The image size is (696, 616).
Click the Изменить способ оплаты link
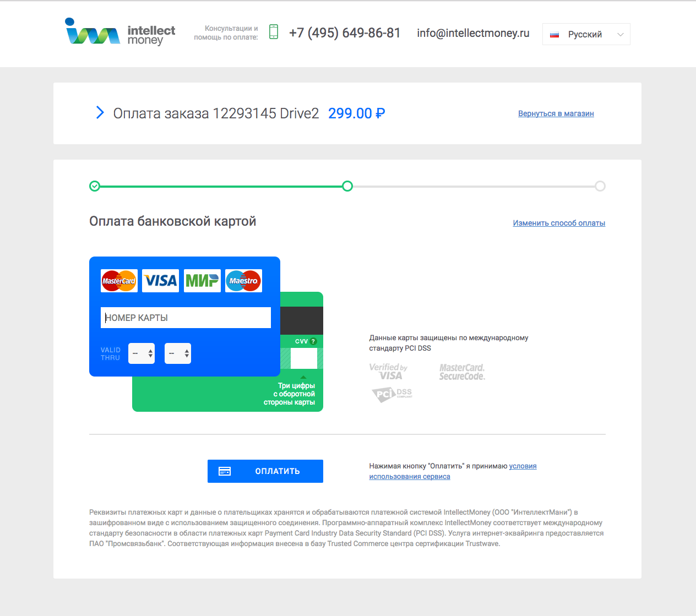[559, 223]
